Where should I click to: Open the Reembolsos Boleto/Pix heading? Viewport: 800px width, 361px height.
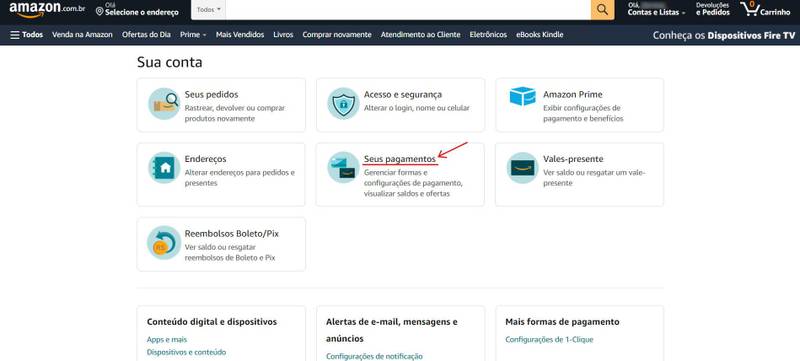pos(232,234)
